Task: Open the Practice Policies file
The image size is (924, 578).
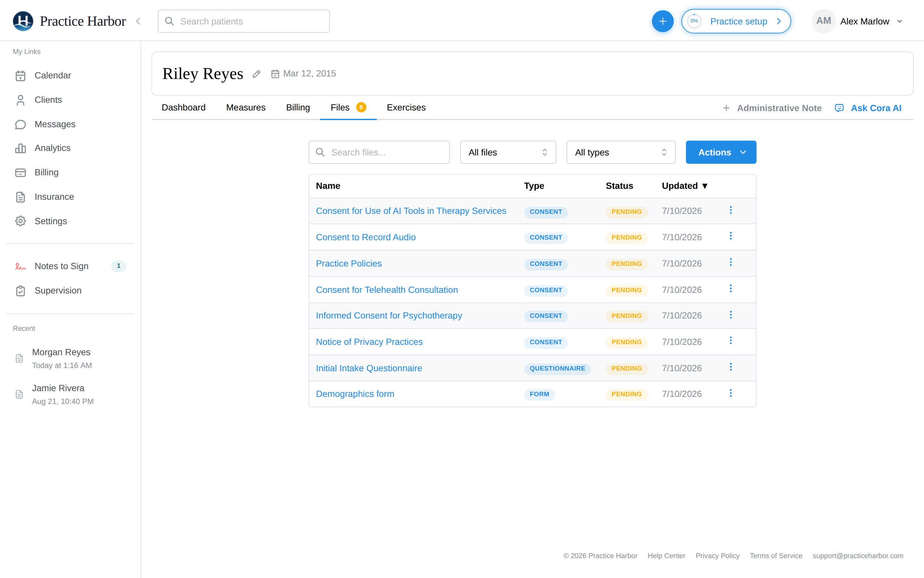Action: click(349, 263)
